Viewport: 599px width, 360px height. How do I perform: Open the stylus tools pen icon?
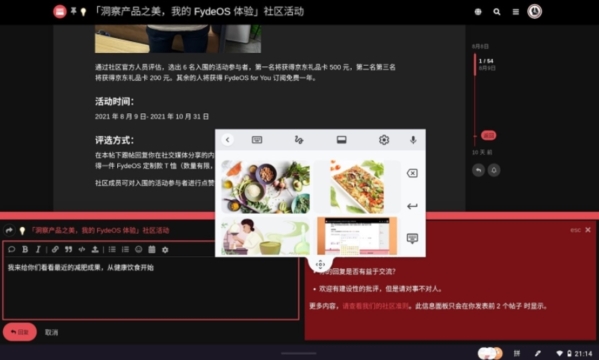point(537,353)
